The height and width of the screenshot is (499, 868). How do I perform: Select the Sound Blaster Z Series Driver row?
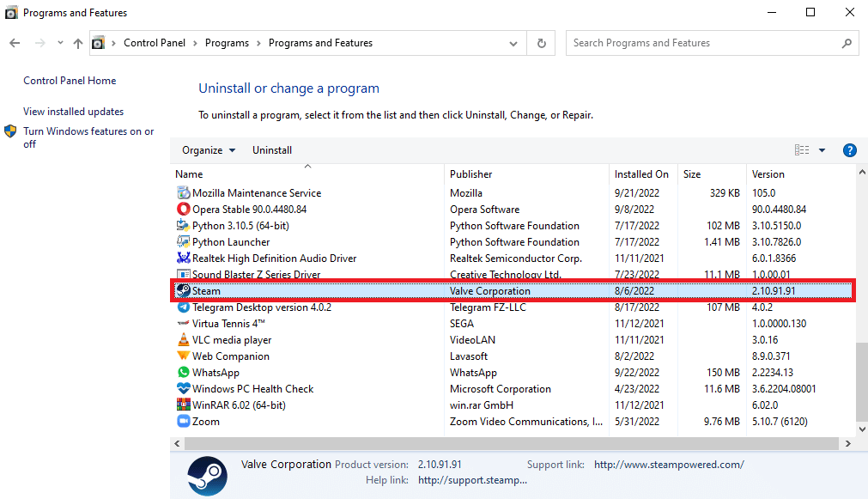(513, 274)
